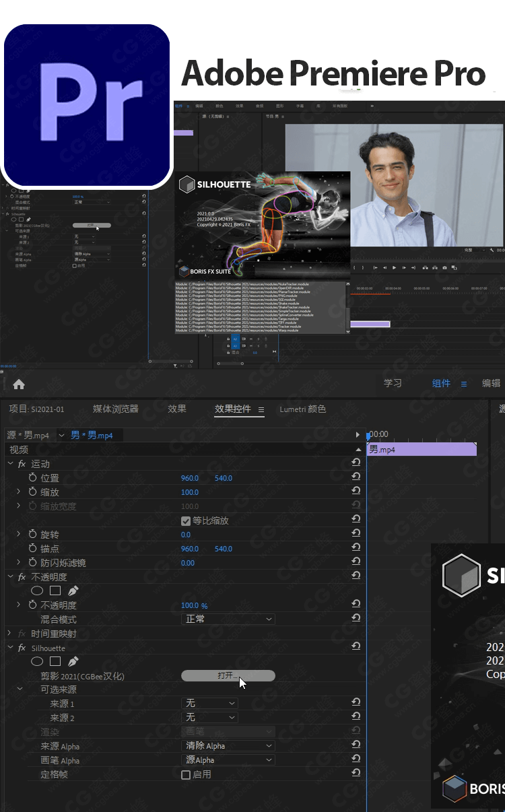Image resolution: width=505 pixels, height=812 pixels.
Task: Edit the 位置 Y value 540.0
Action: pyautogui.click(x=224, y=478)
